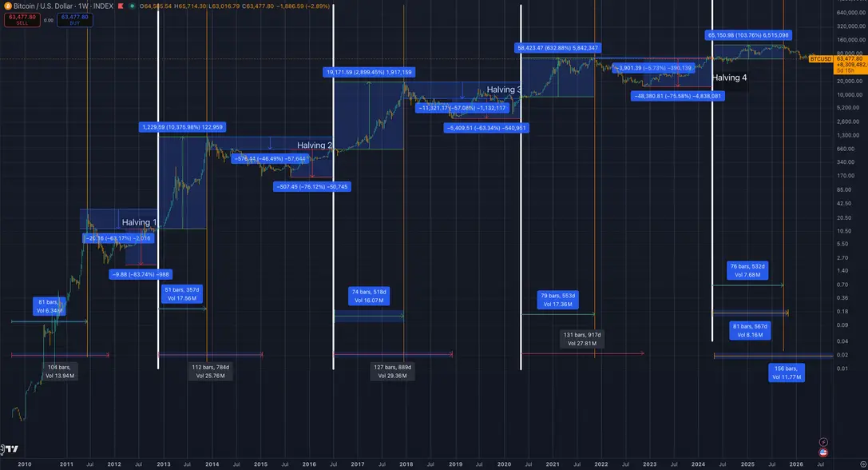Open the lightning bolt event icon

823,442
